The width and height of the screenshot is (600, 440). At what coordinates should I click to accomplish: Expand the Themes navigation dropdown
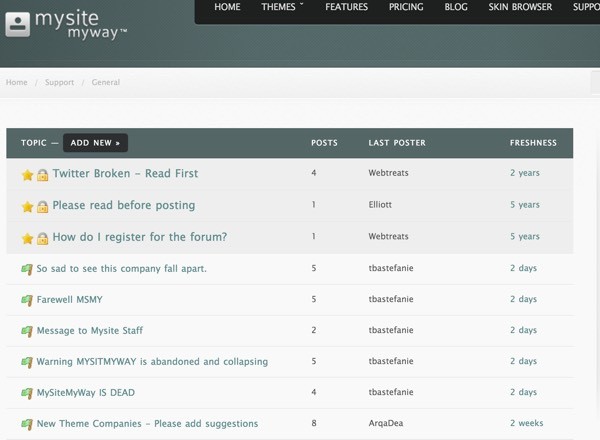pyautogui.click(x=282, y=7)
